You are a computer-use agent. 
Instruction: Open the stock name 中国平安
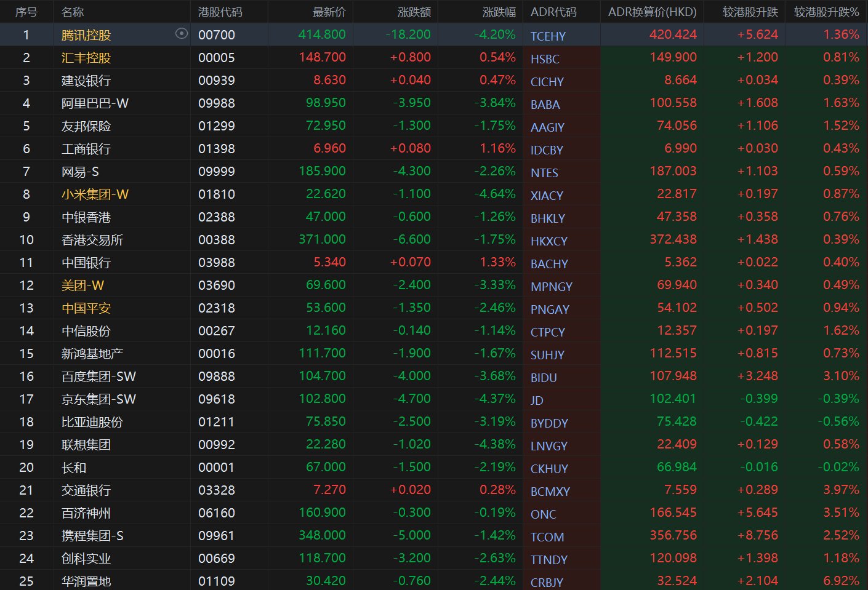click(x=86, y=308)
